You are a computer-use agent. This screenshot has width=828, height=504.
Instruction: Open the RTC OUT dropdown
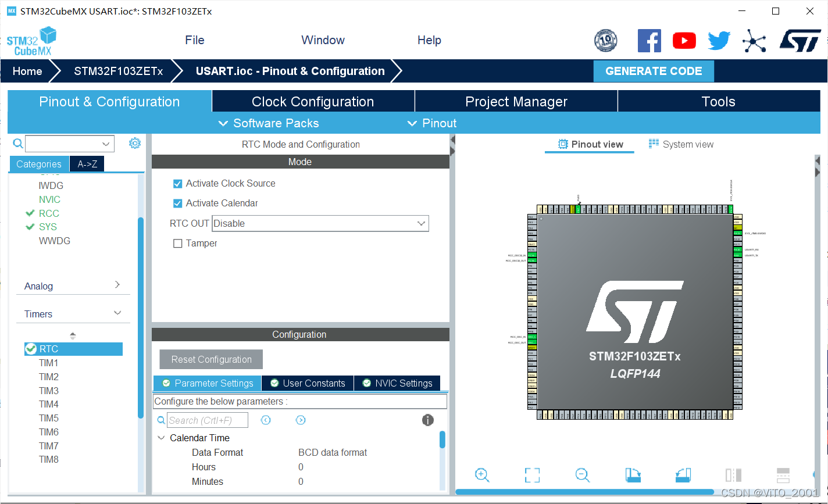[320, 223]
